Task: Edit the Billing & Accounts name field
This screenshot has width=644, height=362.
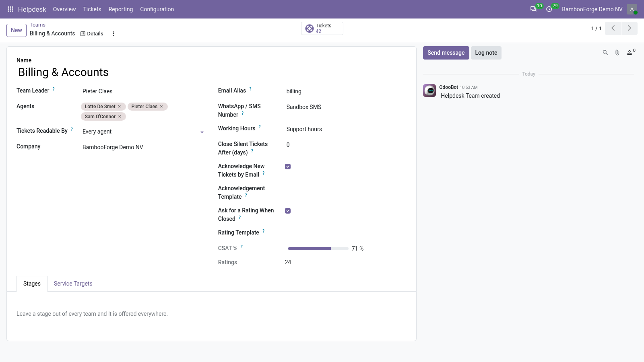Action: (211, 72)
